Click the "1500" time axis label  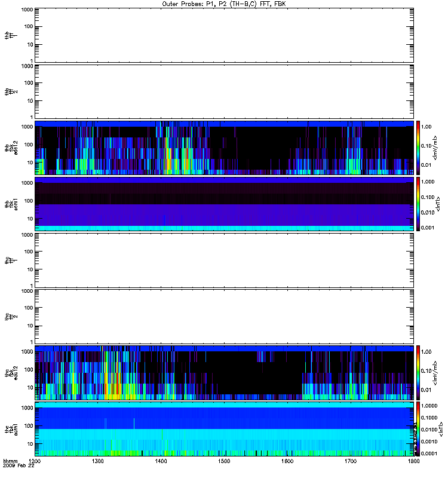[x=224, y=461]
